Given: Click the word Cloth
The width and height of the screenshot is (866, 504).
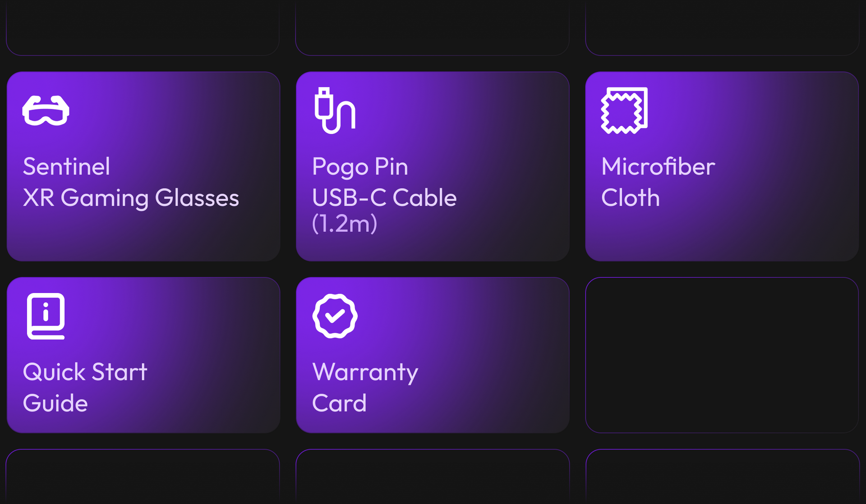Looking at the screenshot, I should (631, 197).
